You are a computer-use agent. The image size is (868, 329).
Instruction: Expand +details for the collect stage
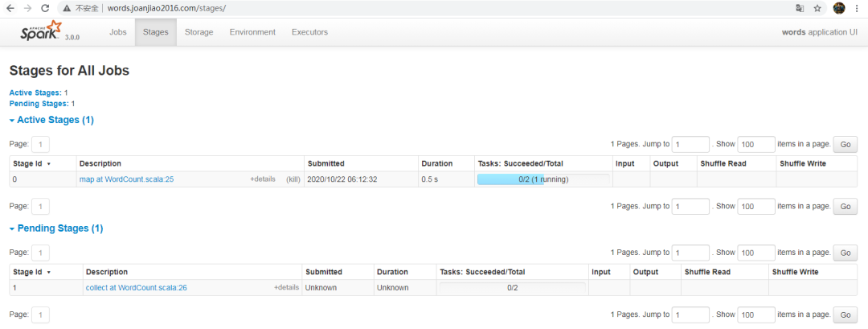(286, 288)
